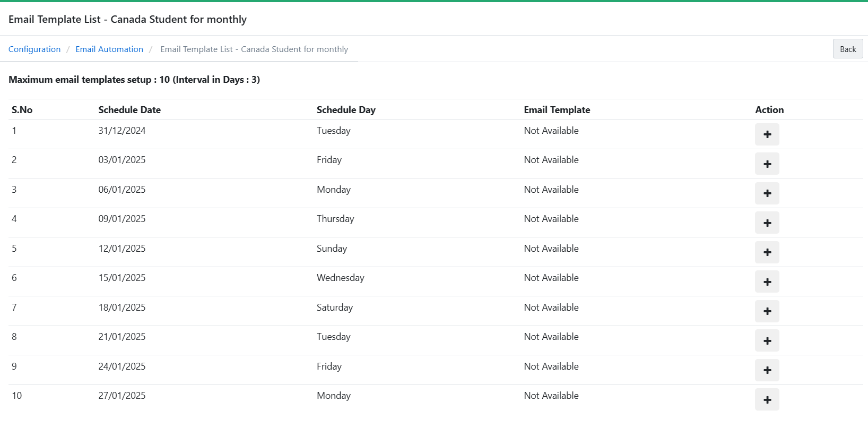Add template for 21/01/2025 row
The width and height of the screenshot is (868, 427).
click(767, 341)
